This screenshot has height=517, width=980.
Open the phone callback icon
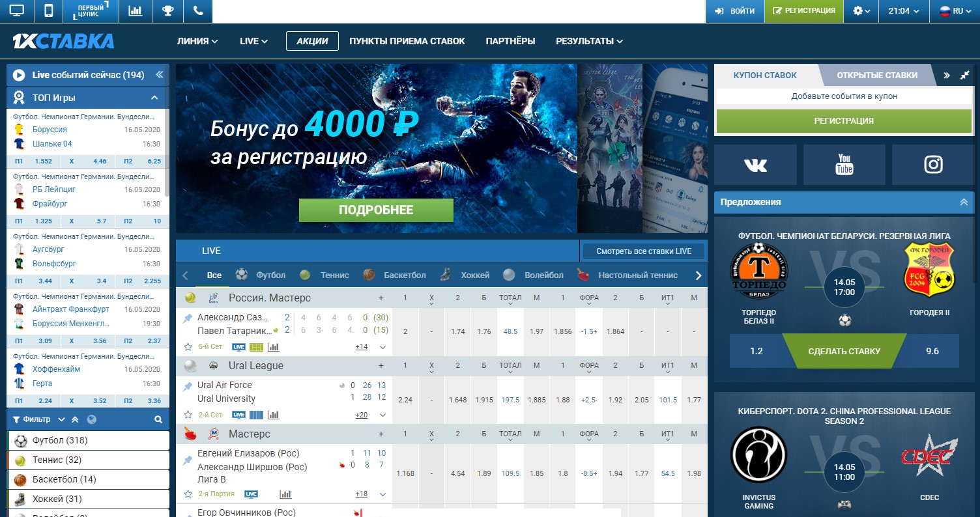198,11
